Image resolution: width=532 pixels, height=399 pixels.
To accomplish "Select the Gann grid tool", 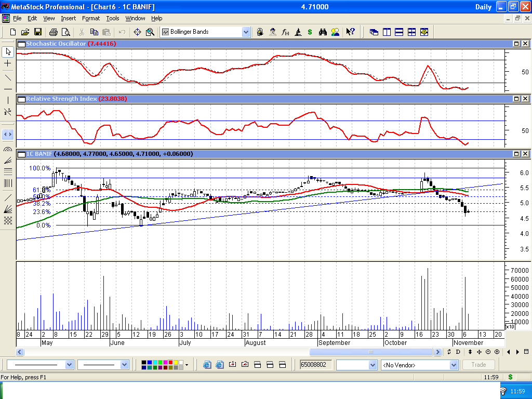I will [x=8, y=221].
